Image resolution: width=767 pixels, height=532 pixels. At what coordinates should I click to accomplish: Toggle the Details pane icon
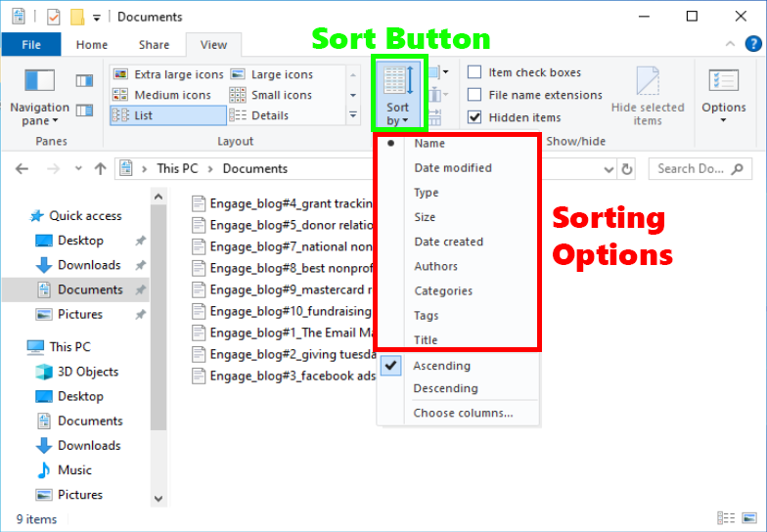pos(84,111)
